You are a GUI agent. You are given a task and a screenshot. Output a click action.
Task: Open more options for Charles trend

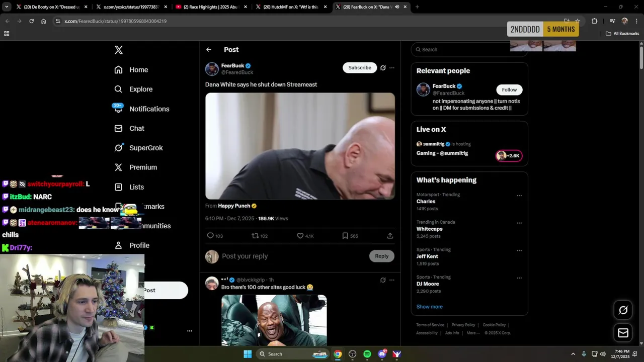click(x=519, y=196)
